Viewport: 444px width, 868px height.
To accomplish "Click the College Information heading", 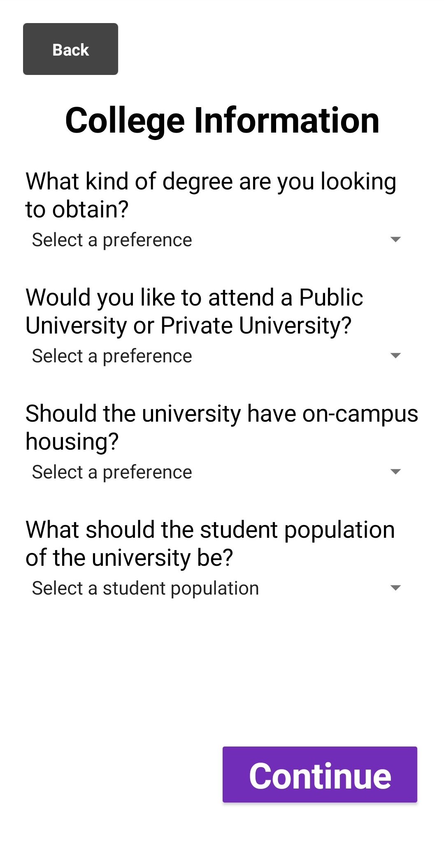I will point(222,121).
